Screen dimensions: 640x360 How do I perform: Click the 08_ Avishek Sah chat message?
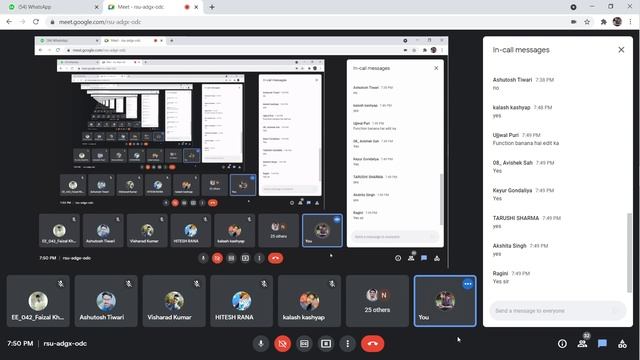coord(497,171)
